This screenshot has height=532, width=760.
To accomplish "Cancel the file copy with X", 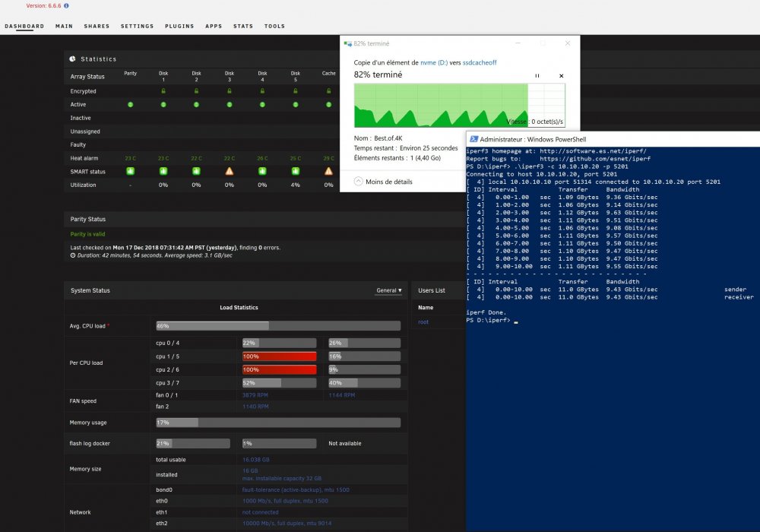I will tap(562, 75).
